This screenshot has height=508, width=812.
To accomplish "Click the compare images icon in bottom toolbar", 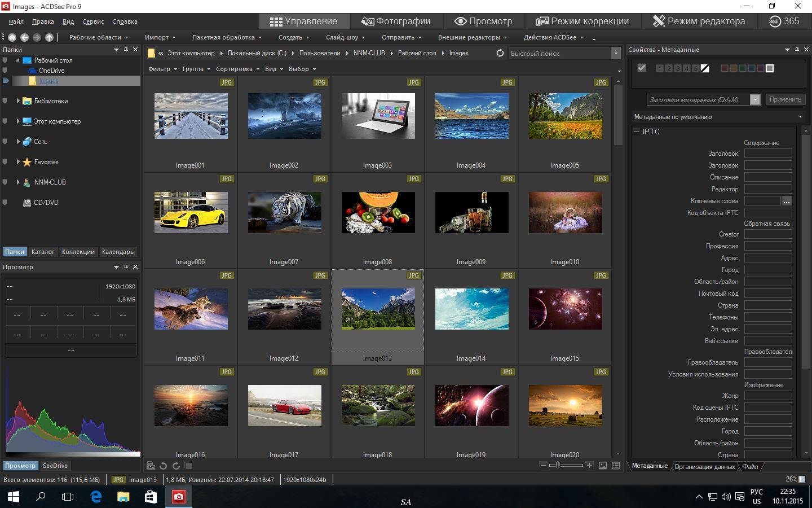I will pos(189,466).
